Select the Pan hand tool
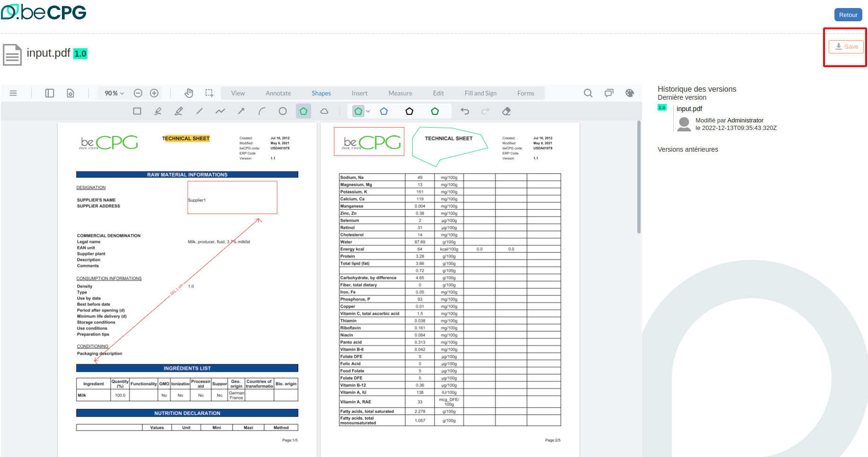The width and height of the screenshot is (868, 457). tap(189, 93)
